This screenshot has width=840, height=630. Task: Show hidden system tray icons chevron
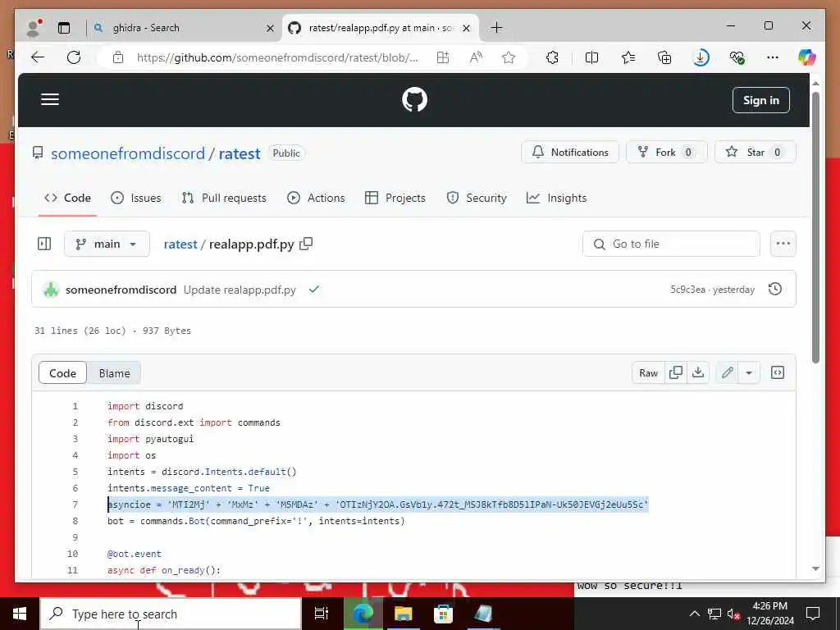[694, 614]
